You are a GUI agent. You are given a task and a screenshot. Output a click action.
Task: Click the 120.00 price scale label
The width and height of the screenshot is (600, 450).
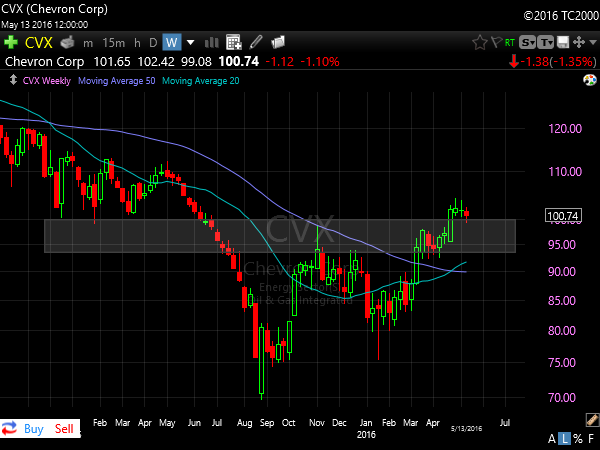coord(565,129)
